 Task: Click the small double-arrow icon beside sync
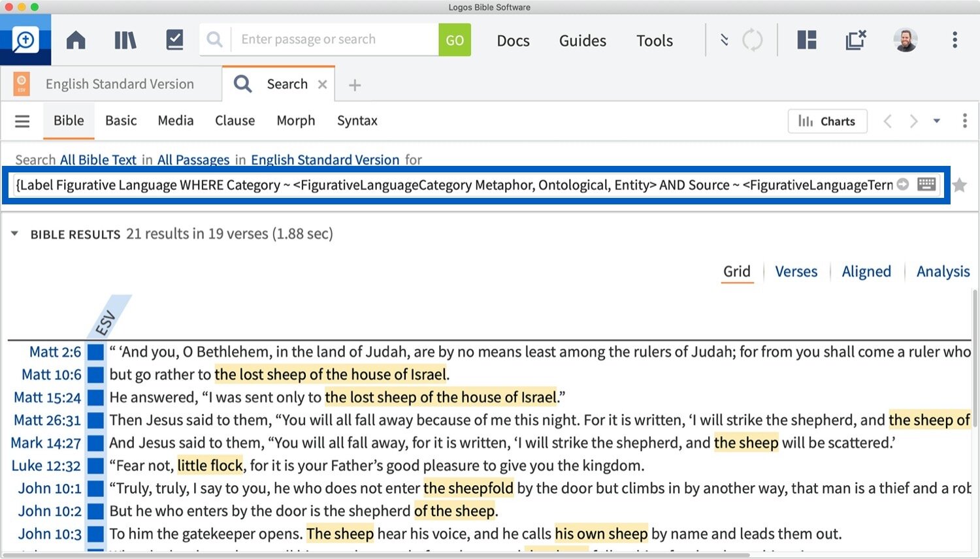pyautogui.click(x=724, y=40)
